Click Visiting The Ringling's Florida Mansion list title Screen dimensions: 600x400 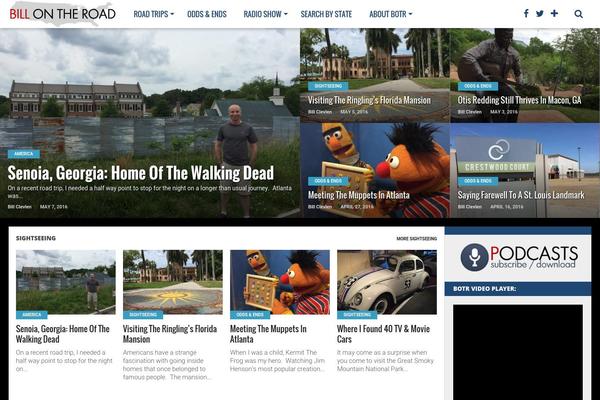170,334
